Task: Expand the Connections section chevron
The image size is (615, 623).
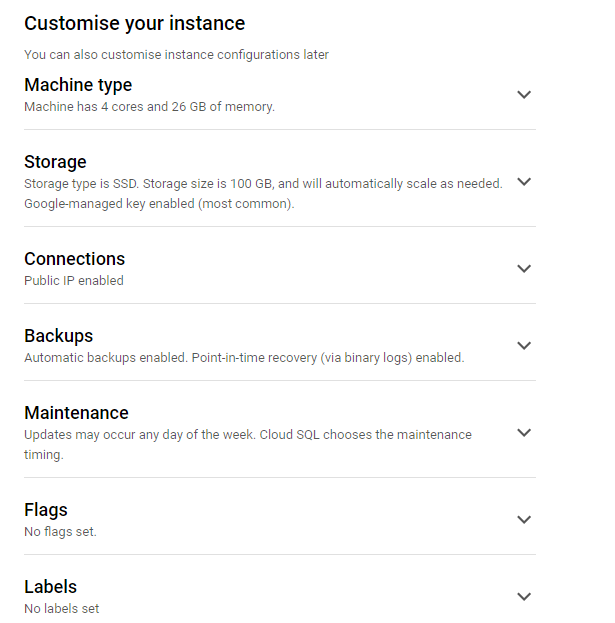Action: point(524,269)
